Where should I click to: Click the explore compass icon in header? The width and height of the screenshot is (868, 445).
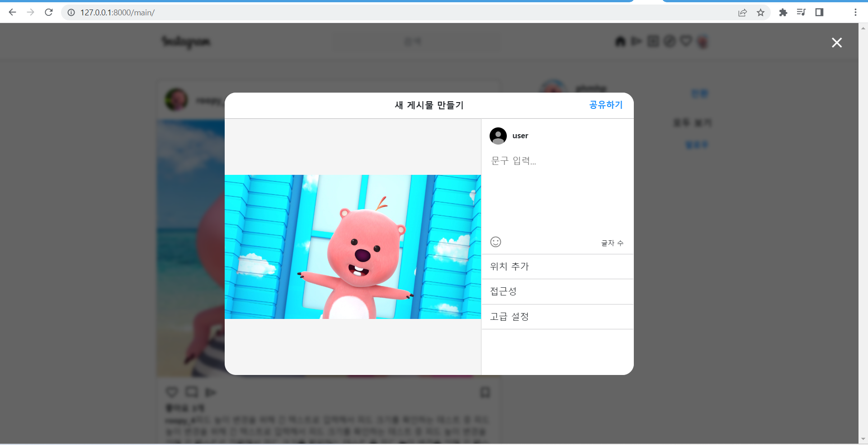(670, 42)
